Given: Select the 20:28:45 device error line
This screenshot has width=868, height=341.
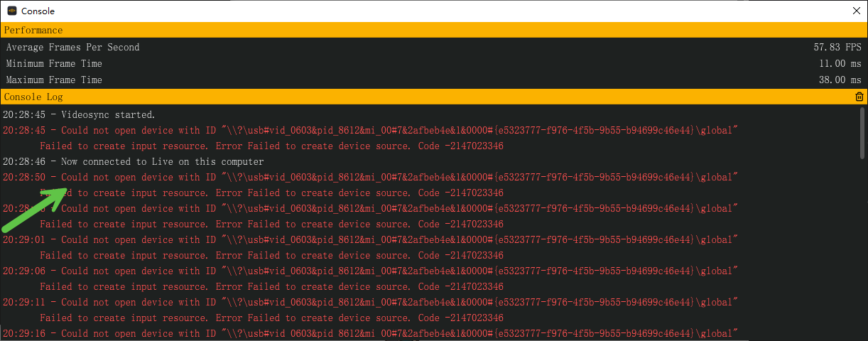Looking at the screenshot, I should click(x=369, y=130).
